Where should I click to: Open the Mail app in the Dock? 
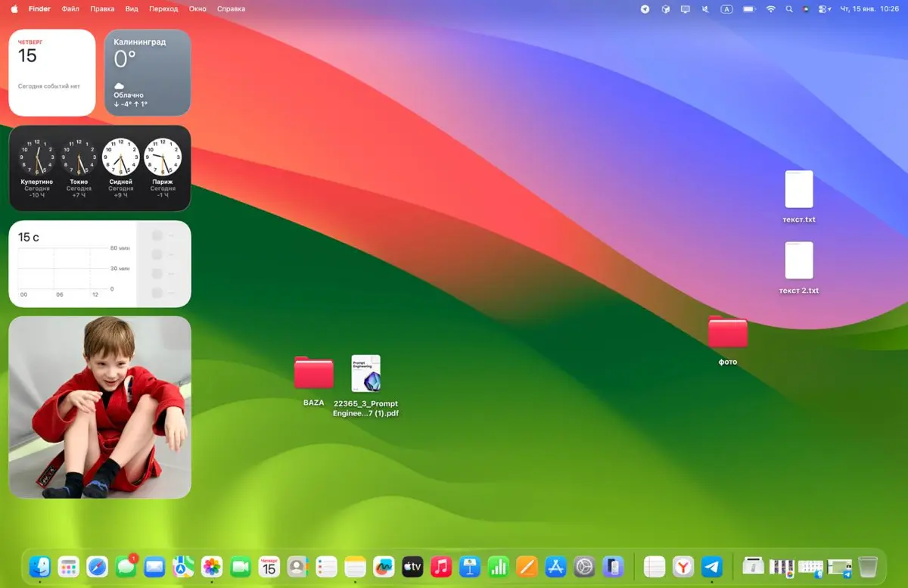point(154,566)
